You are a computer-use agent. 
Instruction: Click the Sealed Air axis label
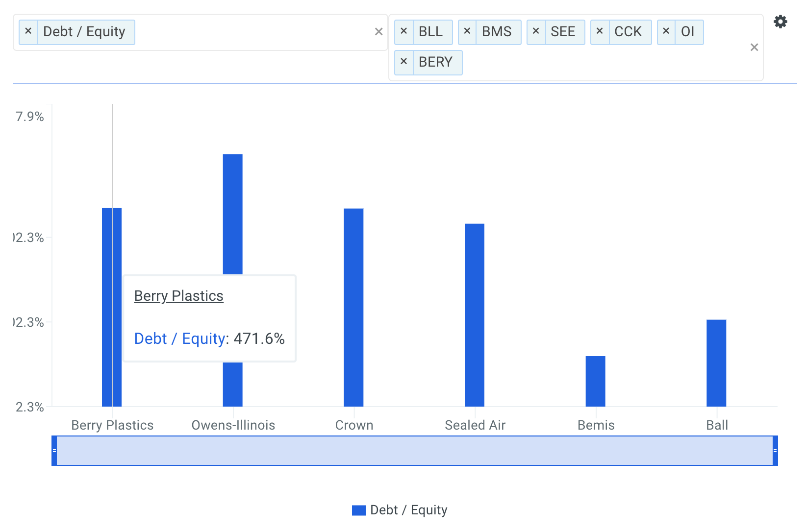pos(475,425)
